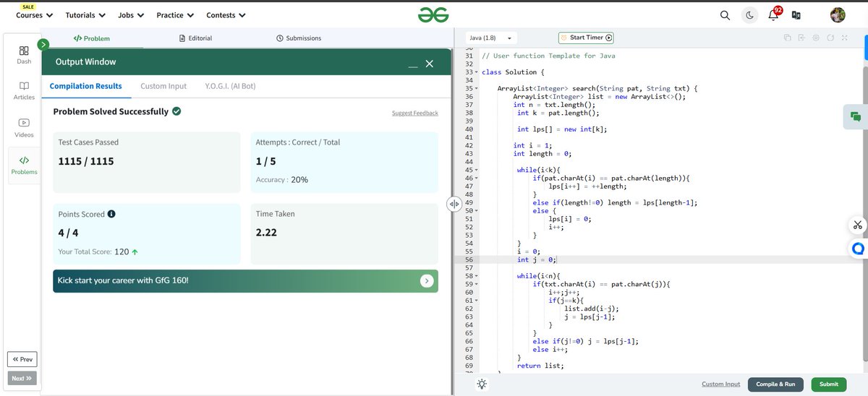Click the Accuracy 20% text
Image resolution: width=868 pixels, height=396 pixels.
tap(282, 179)
